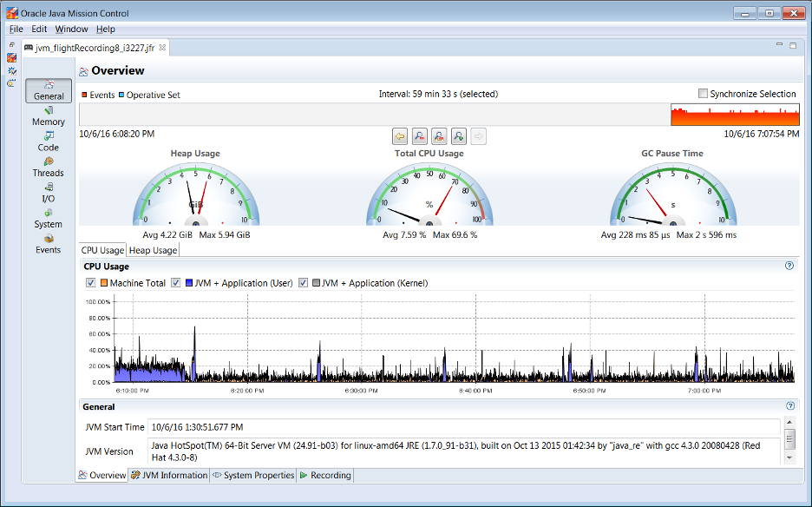812x507 pixels.
Task: Click the 'Interval: 59 min 33 s (selected)' text
Action: pyautogui.click(x=438, y=94)
